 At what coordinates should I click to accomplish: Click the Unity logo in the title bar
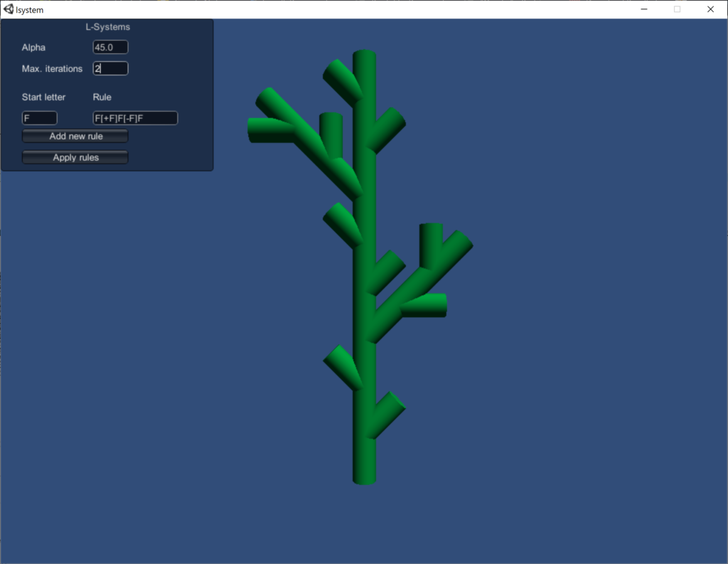(x=8, y=9)
